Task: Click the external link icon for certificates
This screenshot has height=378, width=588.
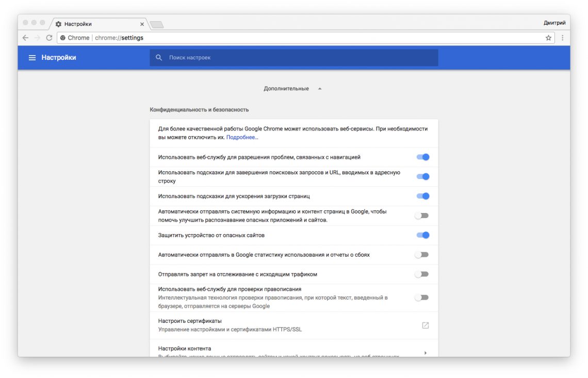Action: [425, 325]
